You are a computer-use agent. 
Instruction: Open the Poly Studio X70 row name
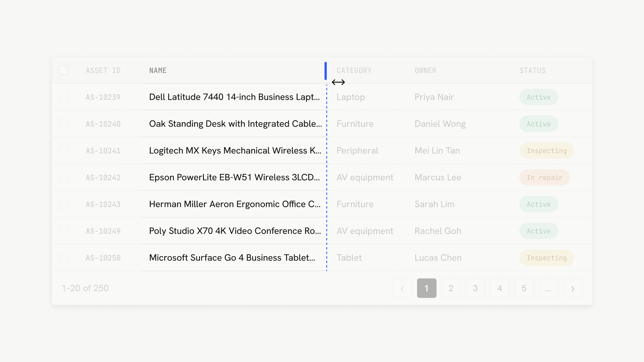(235, 231)
